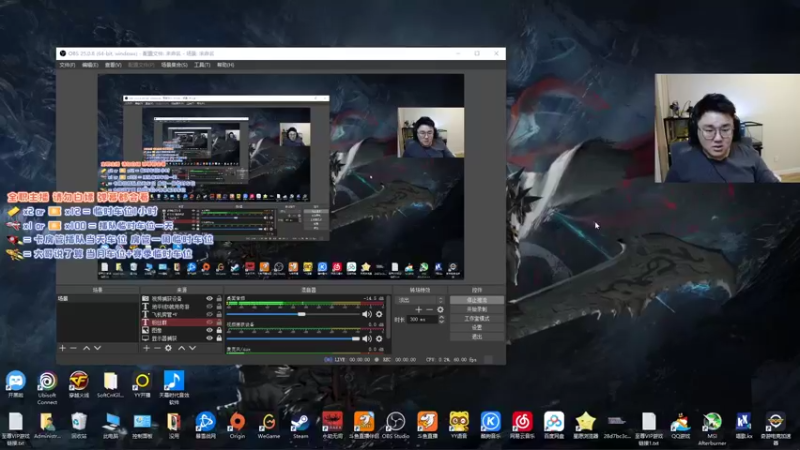Mute the video capture device audio
The width and height of the screenshot is (800, 450).
click(367, 338)
